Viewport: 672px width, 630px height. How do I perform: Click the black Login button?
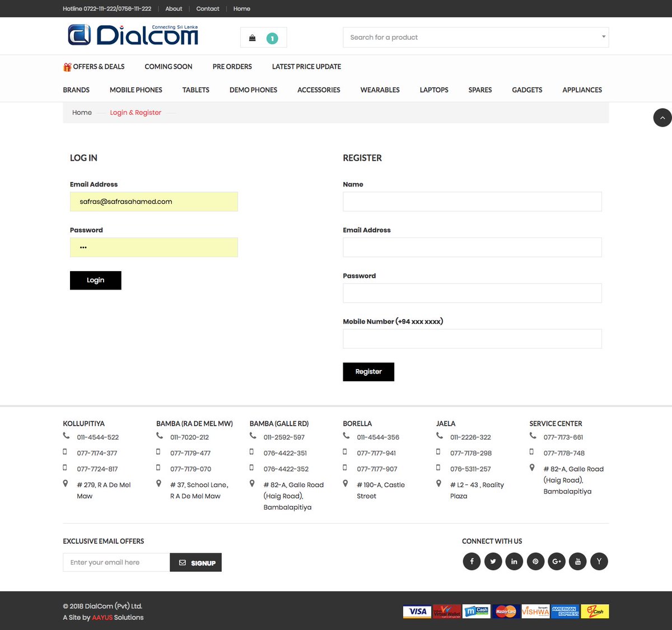click(x=96, y=281)
